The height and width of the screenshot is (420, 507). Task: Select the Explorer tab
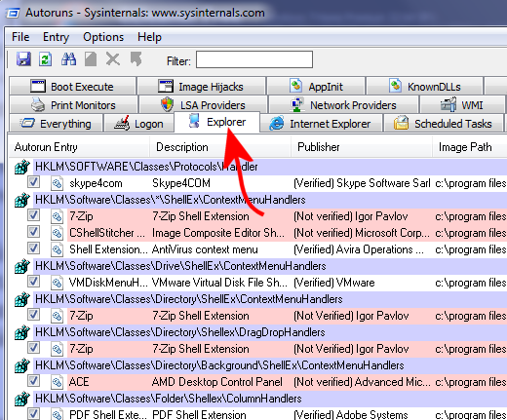tap(217, 122)
